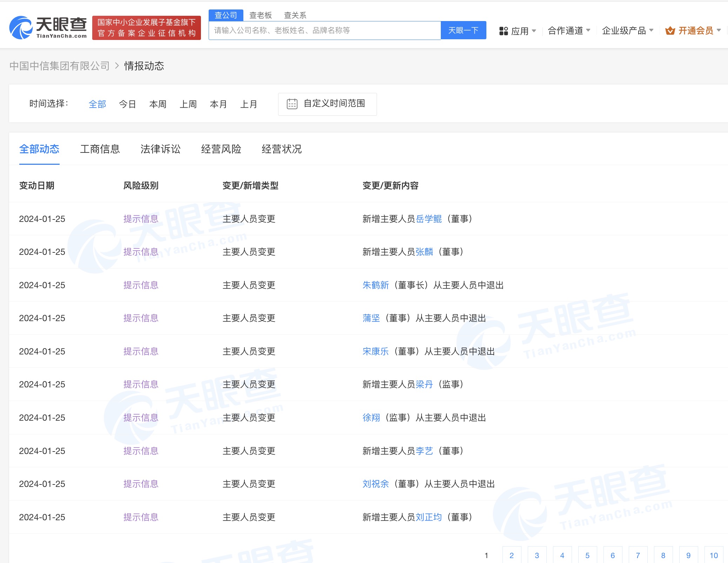Switch to the 查关系 search tab
This screenshot has width=728, height=563.
(295, 15)
